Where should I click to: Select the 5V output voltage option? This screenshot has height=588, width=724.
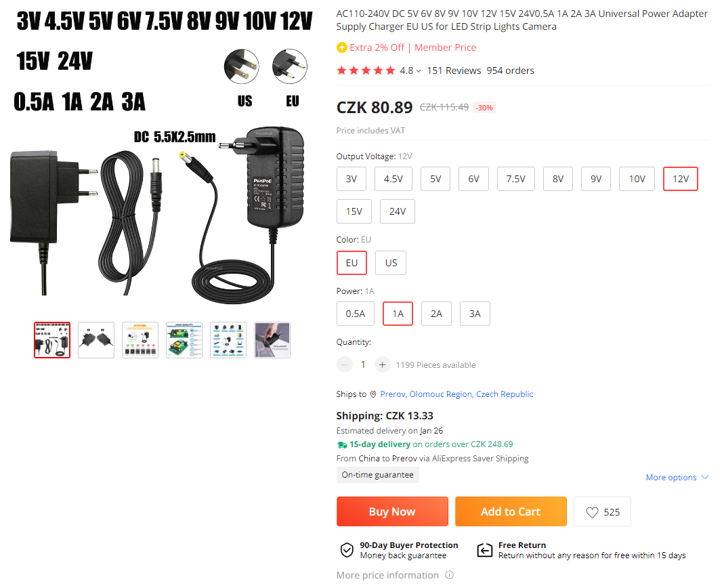coord(435,179)
